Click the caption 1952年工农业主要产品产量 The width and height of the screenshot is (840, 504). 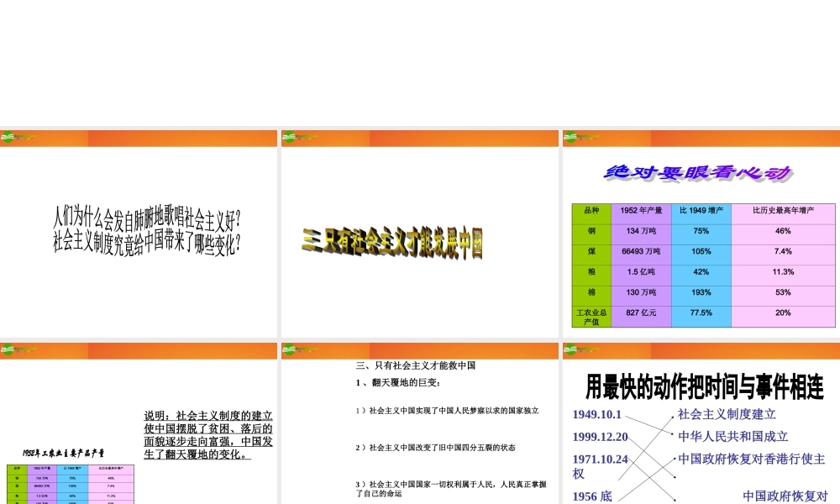63,453
